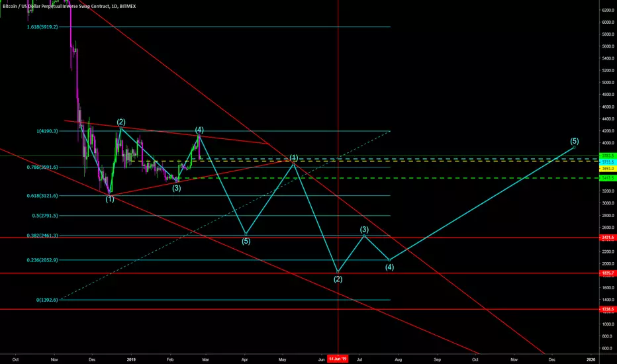The width and height of the screenshot is (617, 364).
Task: Select the Fibonacci label '0.618(3121.6)'
Action: tap(42, 196)
